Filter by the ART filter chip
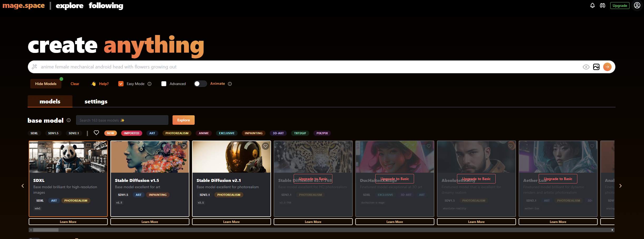644x239 pixels. [x=152, y=133]
